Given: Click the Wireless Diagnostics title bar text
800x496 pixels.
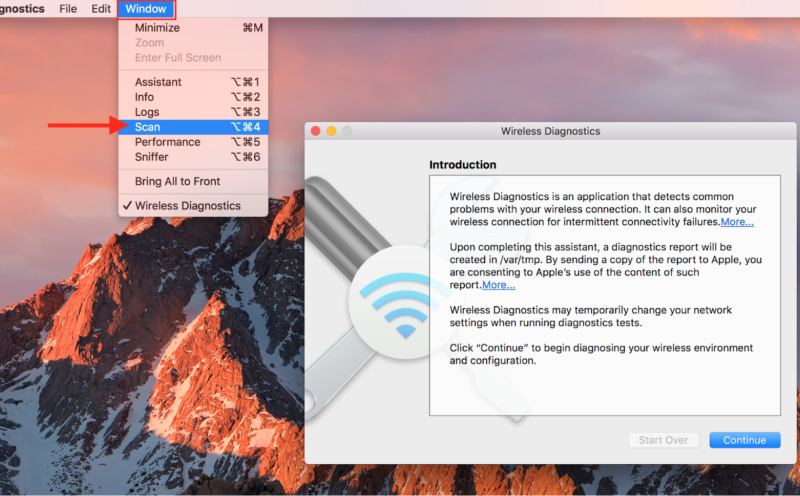Looking at the screenshot, I should [550, 131].
